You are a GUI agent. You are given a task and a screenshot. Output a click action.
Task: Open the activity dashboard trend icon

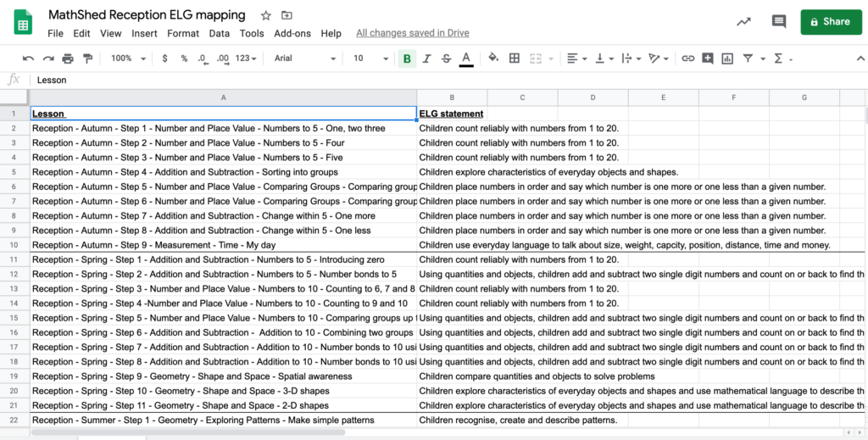point(743,21)
